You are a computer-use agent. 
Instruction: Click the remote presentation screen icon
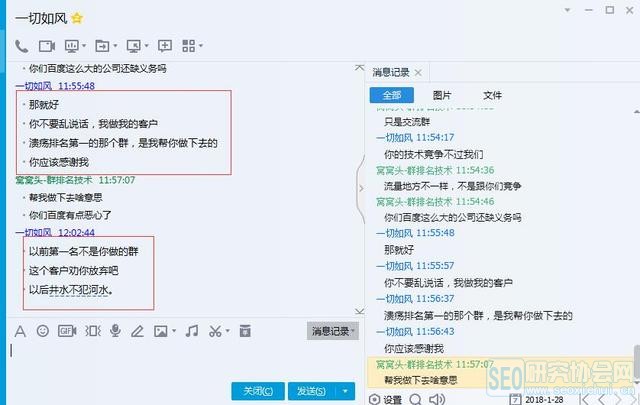pyautogui.click(x=71, y=46)
